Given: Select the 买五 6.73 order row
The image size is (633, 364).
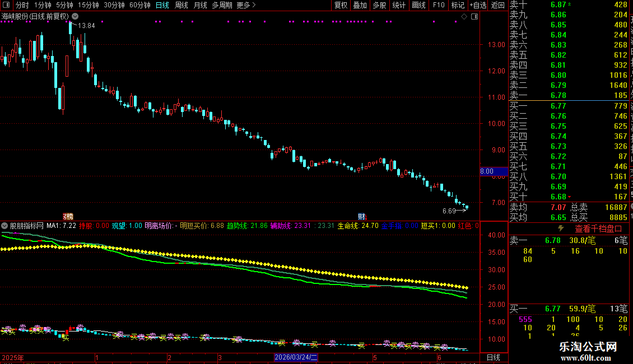Looking at the screenshot, I should (569, 147).
